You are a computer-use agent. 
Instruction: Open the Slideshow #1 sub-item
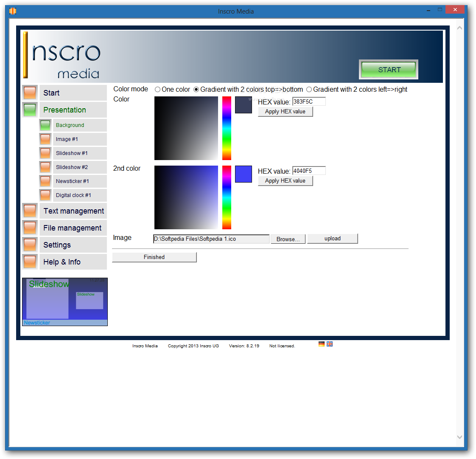click(x=80, y=153)
